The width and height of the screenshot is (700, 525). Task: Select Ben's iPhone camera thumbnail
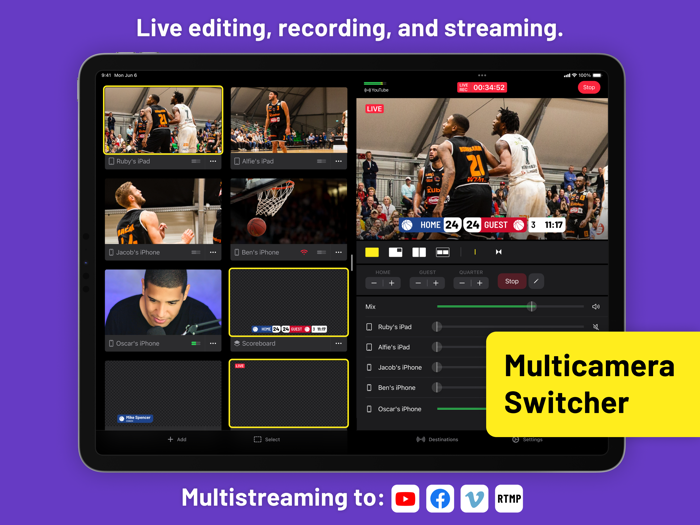(x=289, y=211)
